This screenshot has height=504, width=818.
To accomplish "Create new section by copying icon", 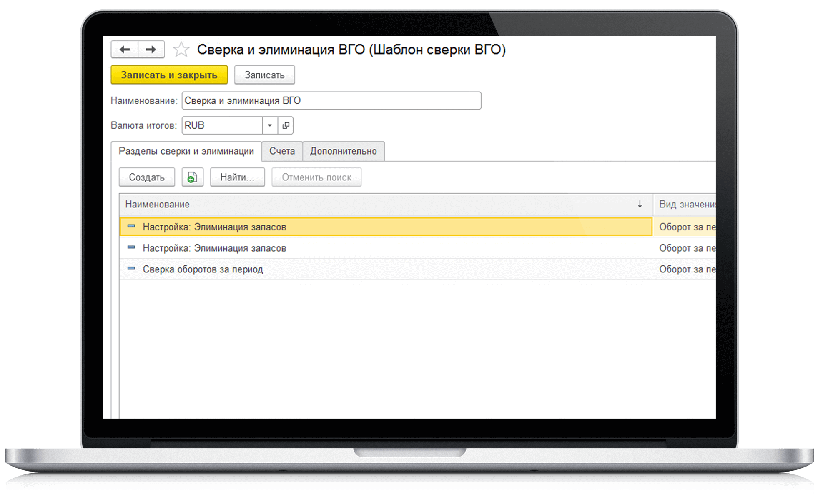I will pos(192,177).
